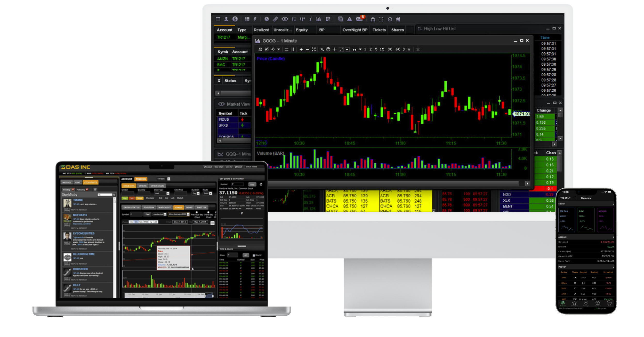
Task: Click the lightning bolt toolbar icon
Action: 255,19
